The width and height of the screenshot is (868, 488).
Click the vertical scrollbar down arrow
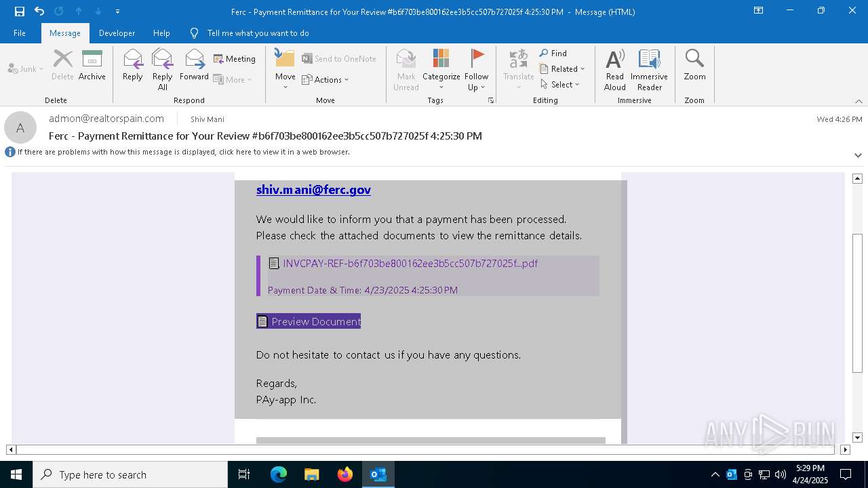click(x=857, y=438)
